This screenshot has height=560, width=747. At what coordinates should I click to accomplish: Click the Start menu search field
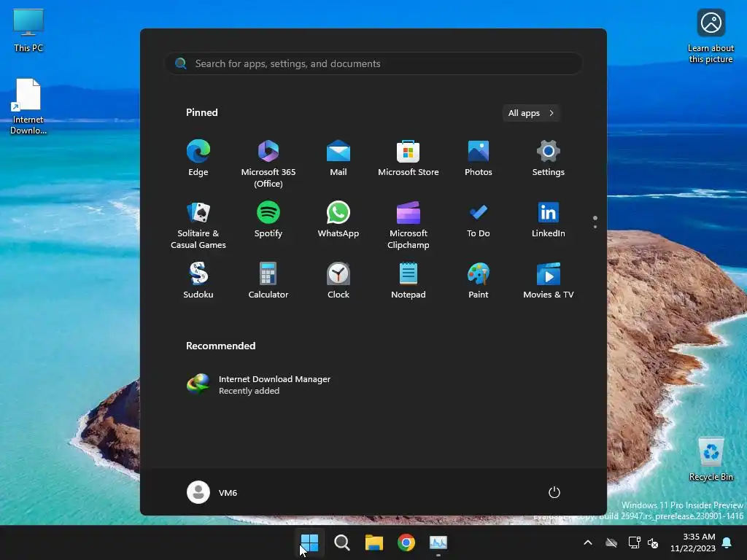[x=373, y=63]
